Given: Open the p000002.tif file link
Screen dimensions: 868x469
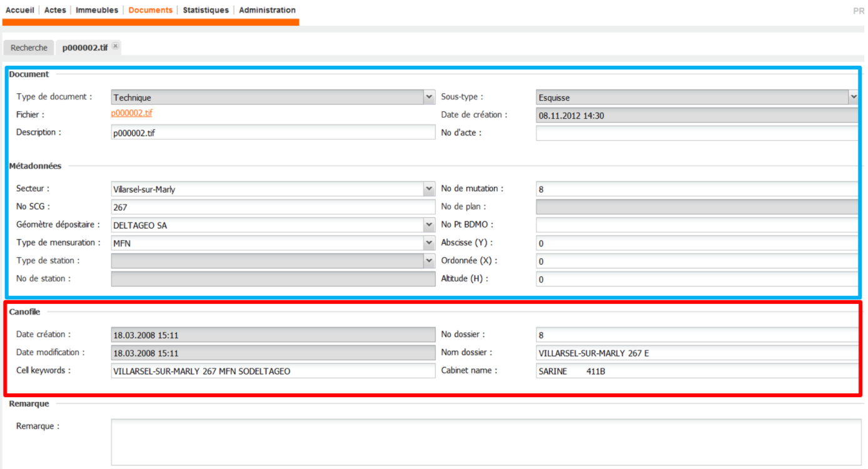Looking at the screenshot, I should (131, 113).
